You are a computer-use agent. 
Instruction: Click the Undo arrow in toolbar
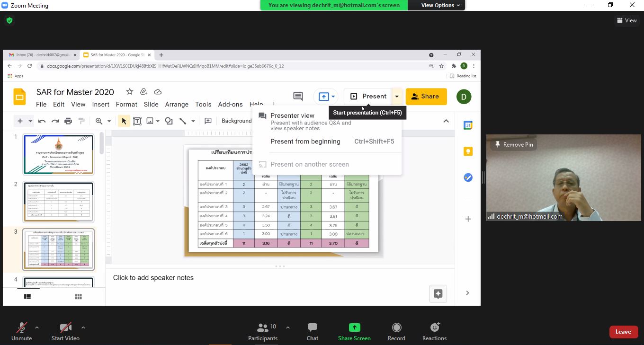click(42, 121)
